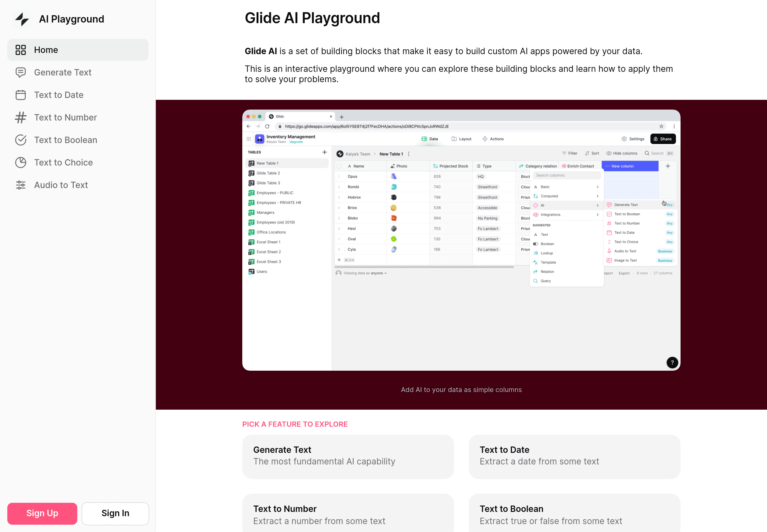Click the Projected Stock column header
The width and height of the screenshot is (767, 532).
click(451, 166)
